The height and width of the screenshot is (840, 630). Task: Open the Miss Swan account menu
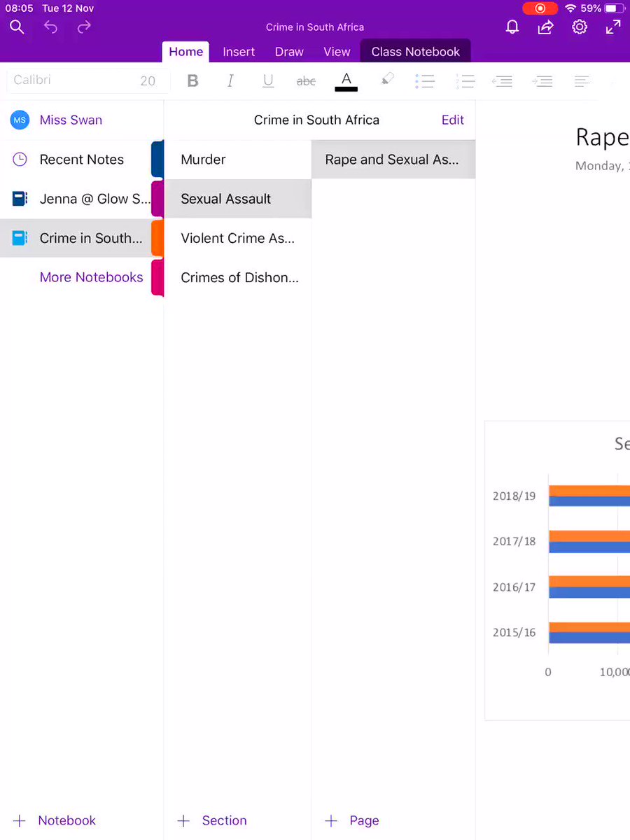71,120
